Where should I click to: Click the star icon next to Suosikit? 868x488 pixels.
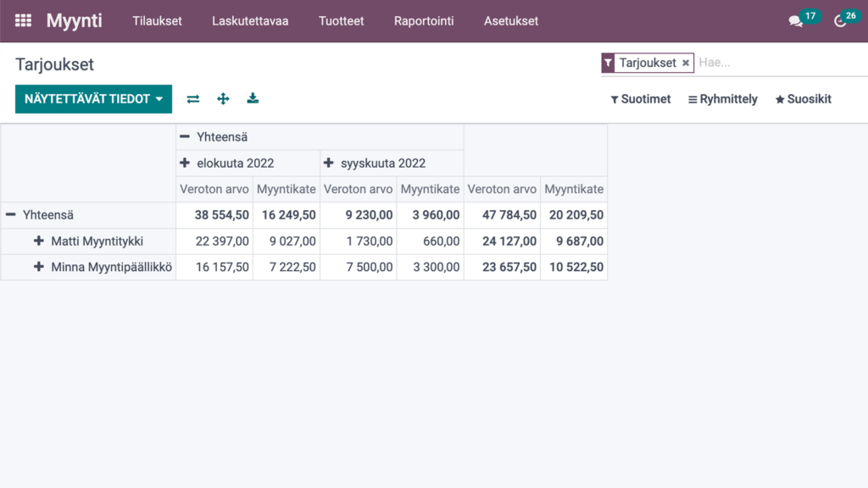coord(777,99)
